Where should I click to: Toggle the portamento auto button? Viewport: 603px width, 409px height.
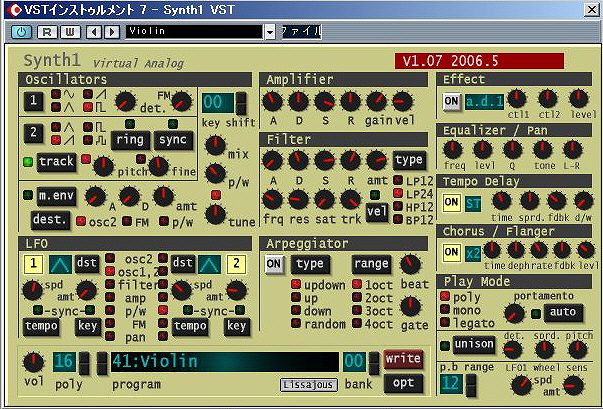pos(563,313)
